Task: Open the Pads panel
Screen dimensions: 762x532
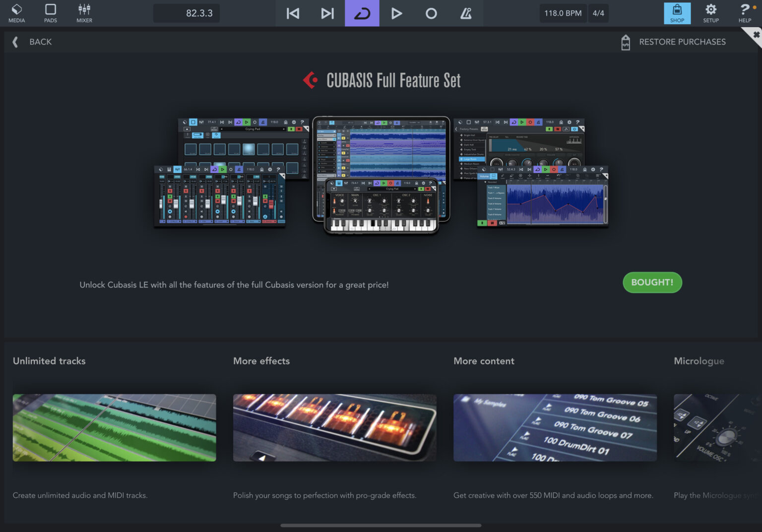Action: [x=50, y=13]
